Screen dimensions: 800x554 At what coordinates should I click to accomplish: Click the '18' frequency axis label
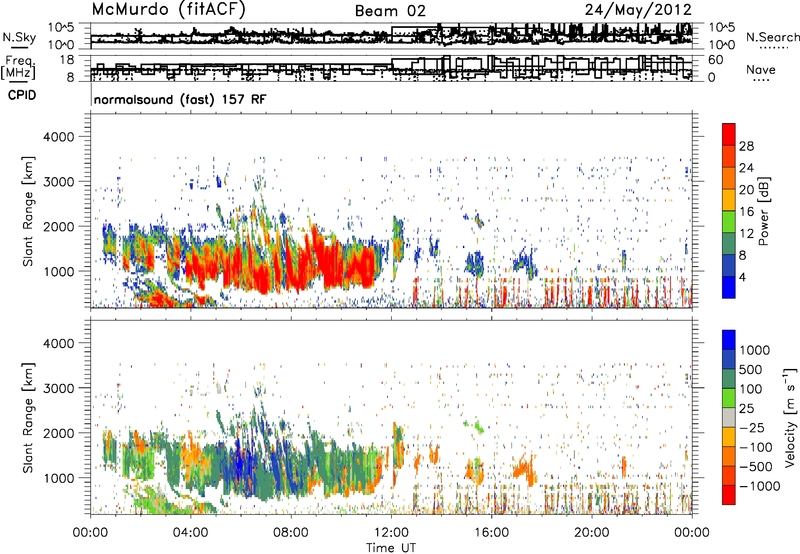[x=67, y=60]
